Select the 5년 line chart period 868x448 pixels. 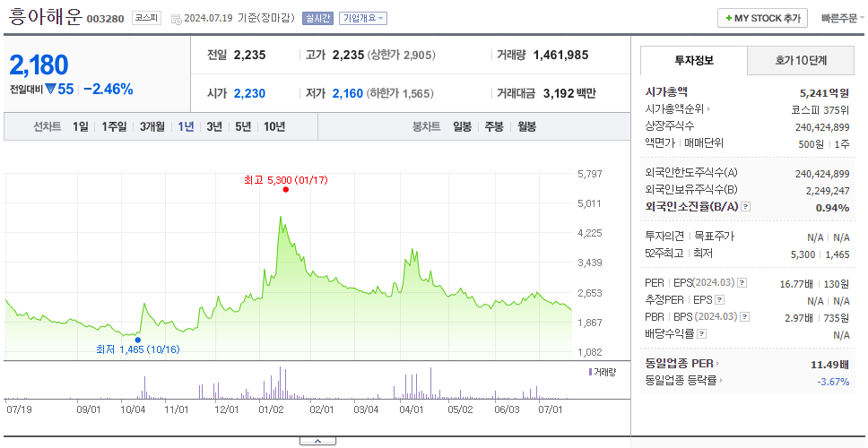(x=243, y=126)
